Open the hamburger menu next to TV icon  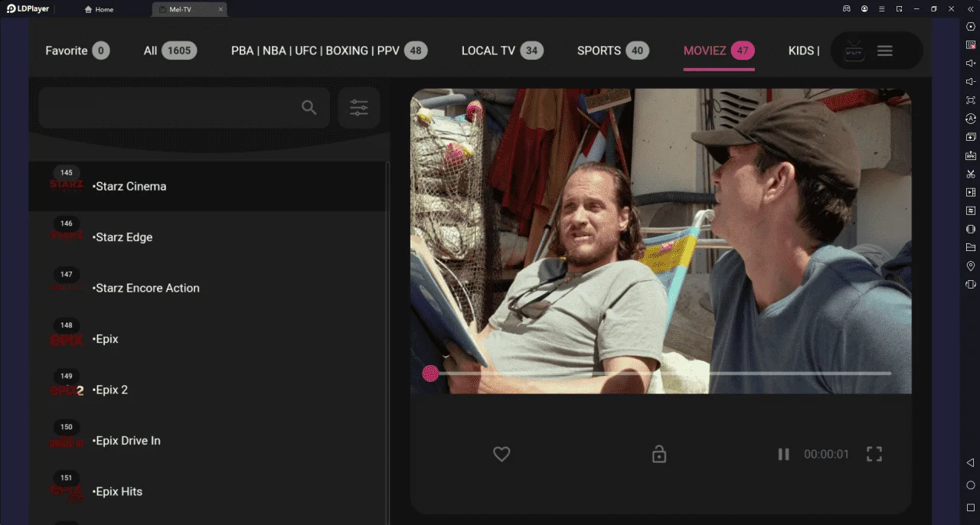tap(885, 51)
